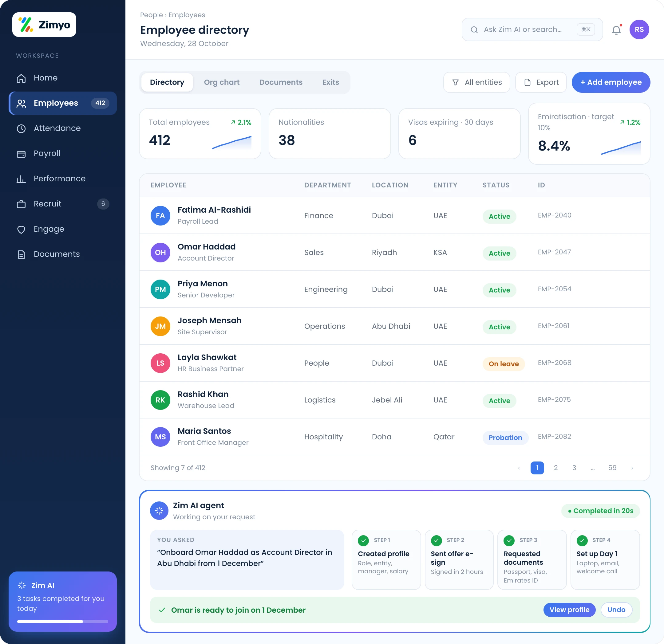664x644 pixels.
Task: Focus the Ask Zim AI search field
Action: [532, 29]
